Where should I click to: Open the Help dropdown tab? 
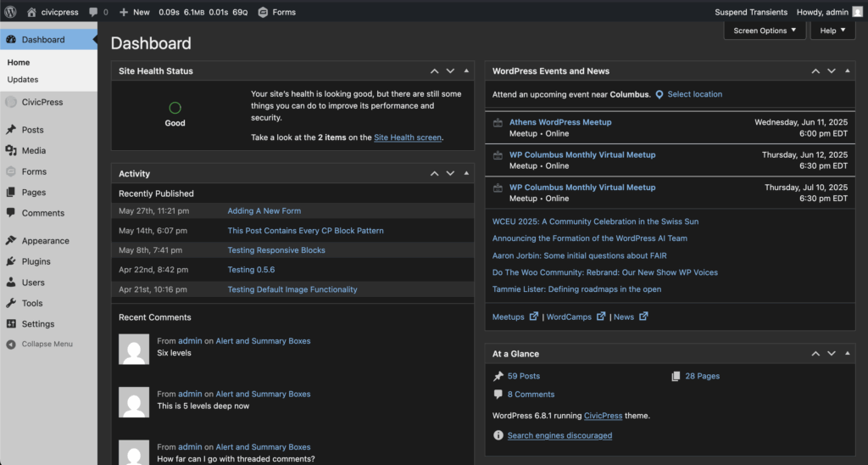click(x=832, y=31)
